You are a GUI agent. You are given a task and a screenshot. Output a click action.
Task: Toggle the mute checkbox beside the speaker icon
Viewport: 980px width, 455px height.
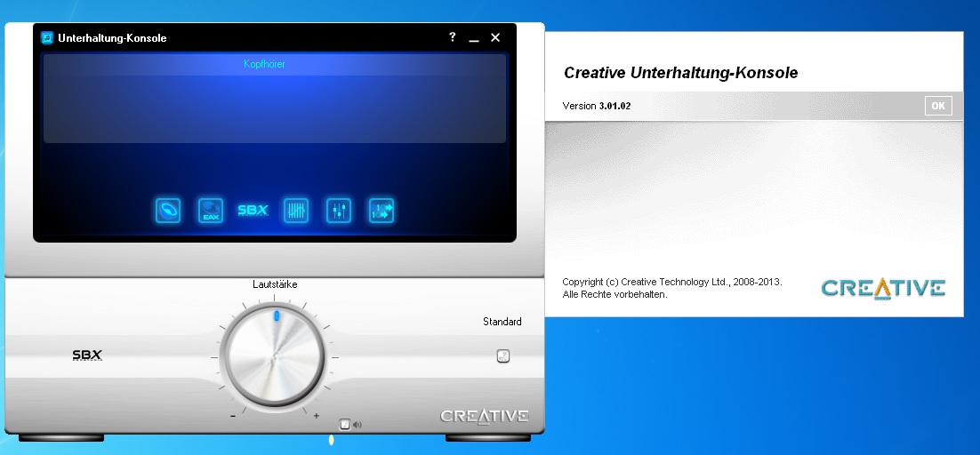(x=344, y=425)
